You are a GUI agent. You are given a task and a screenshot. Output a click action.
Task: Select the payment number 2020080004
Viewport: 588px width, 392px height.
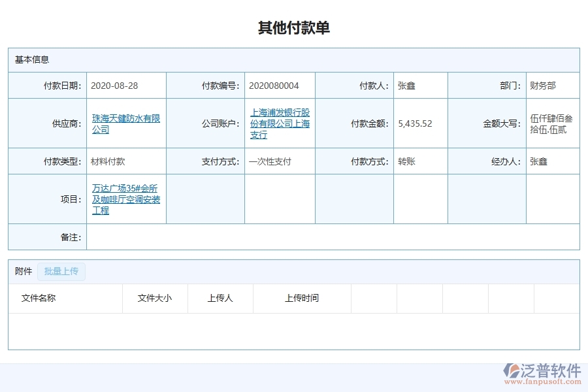[x=272, y=85]
